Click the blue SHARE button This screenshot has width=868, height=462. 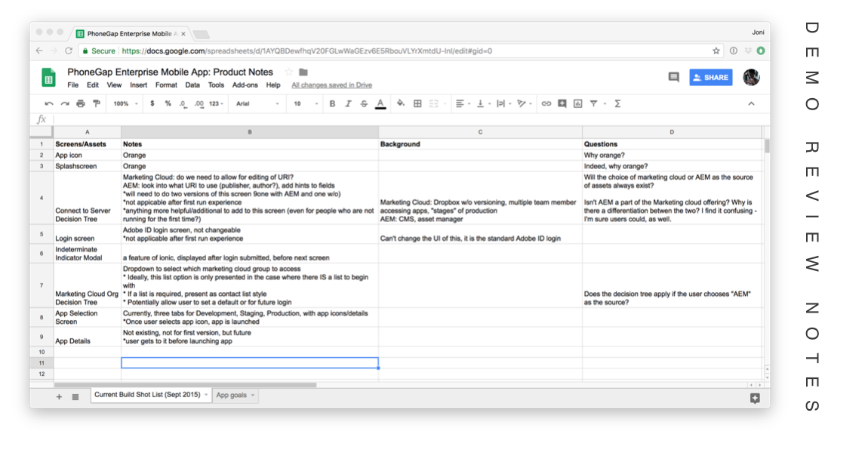click(711, 78)
